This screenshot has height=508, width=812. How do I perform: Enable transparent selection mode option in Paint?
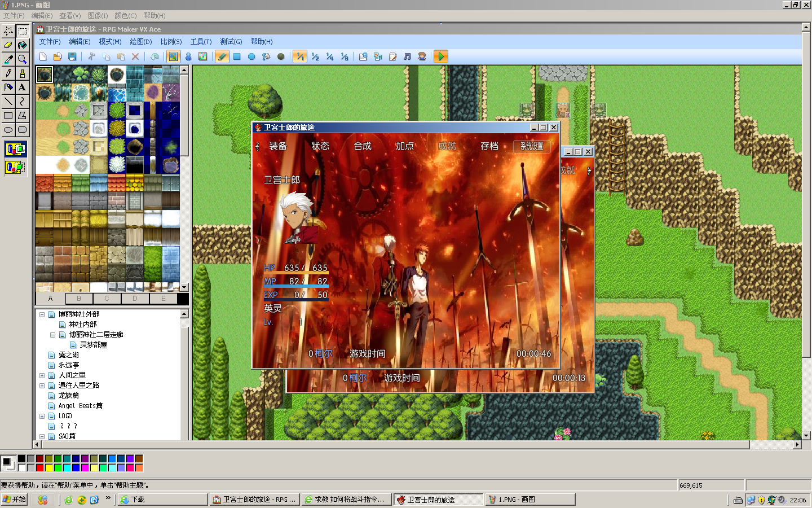click(16, 167)
